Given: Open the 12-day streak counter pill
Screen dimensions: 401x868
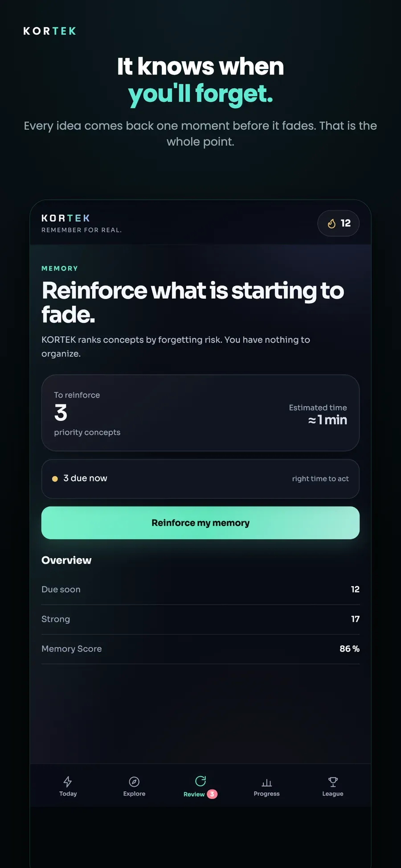Looking at the screenshot, I should (339, 223).
